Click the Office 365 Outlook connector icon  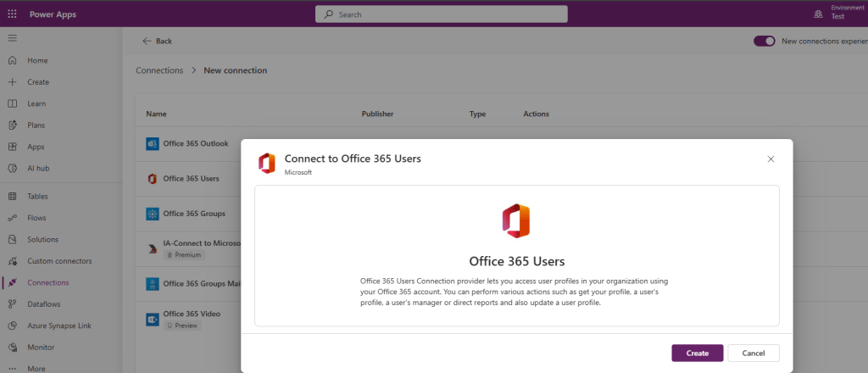153,143
